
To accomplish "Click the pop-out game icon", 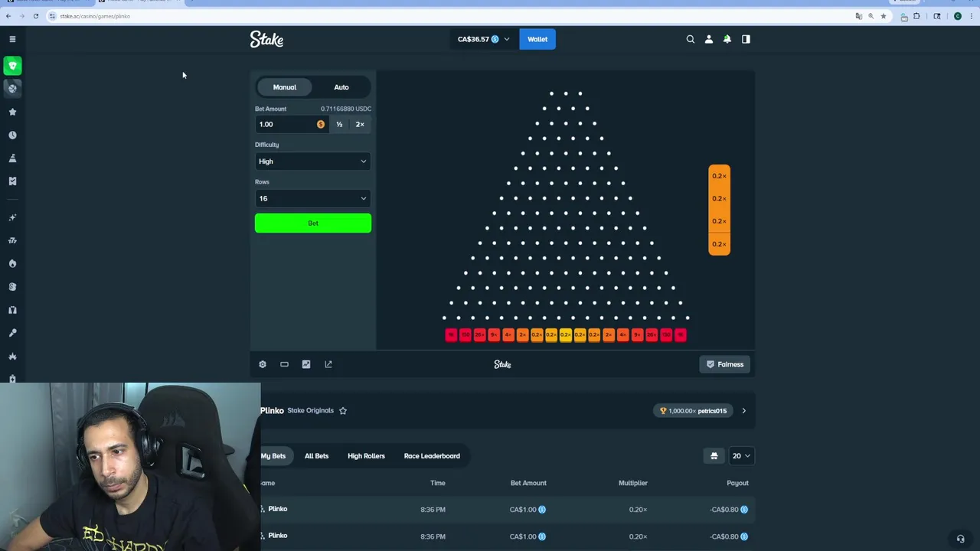I will pyautogui.click(x=328, y=364).
